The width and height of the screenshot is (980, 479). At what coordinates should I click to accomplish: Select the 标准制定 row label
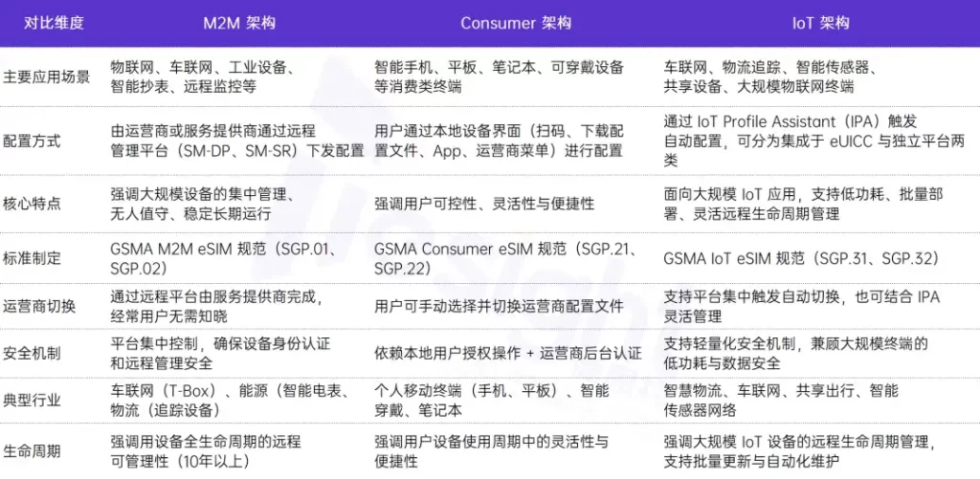32,259
